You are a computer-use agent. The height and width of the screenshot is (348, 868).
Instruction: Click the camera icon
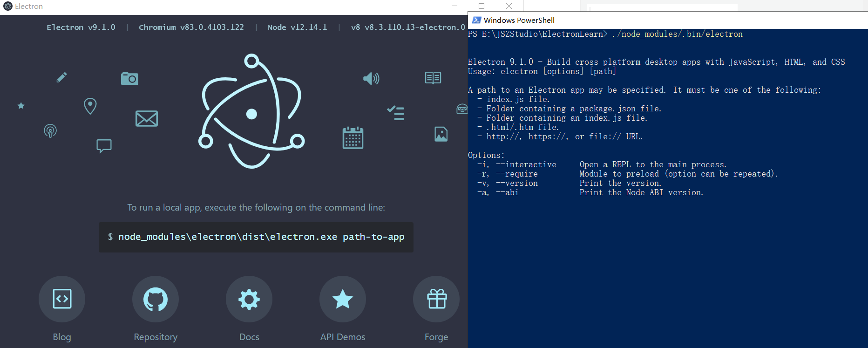pyautogui.click(x=129, y=78)
